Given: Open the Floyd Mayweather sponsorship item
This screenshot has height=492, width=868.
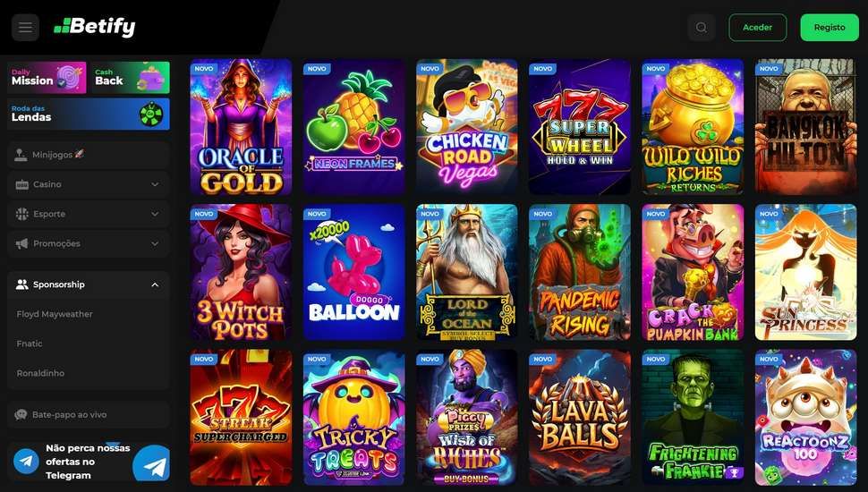Looking at the screenshot, I should pyautogui.click(x=55, y=314).
